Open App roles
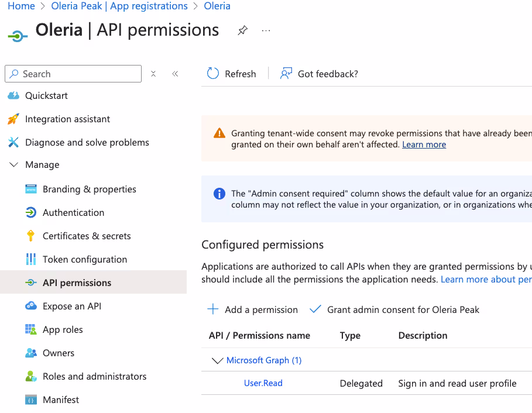Viewport: 532px width, 413px height. (63, 329)
